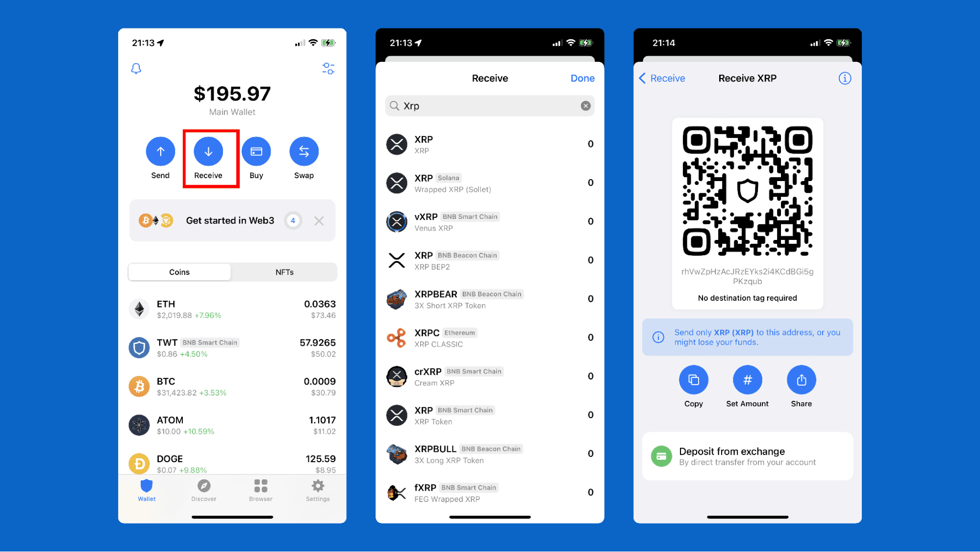
Task: Select XRP on XRP native network
Action: pos(489,144)
